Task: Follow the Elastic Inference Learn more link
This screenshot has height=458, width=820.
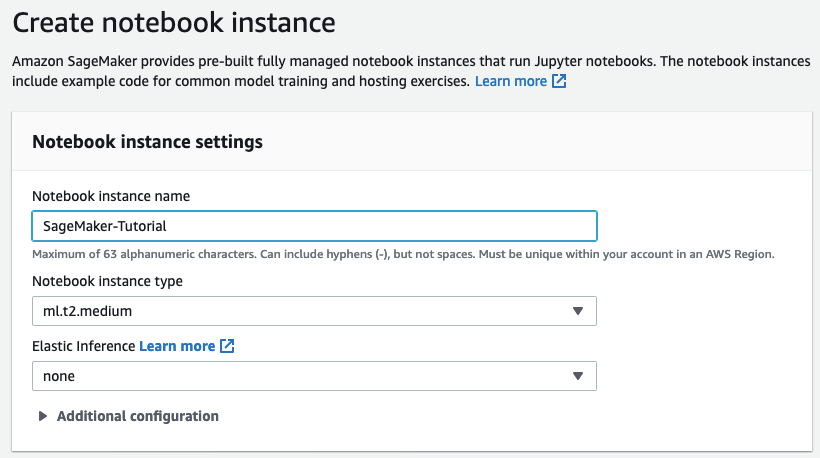Action: click(177, 346)
